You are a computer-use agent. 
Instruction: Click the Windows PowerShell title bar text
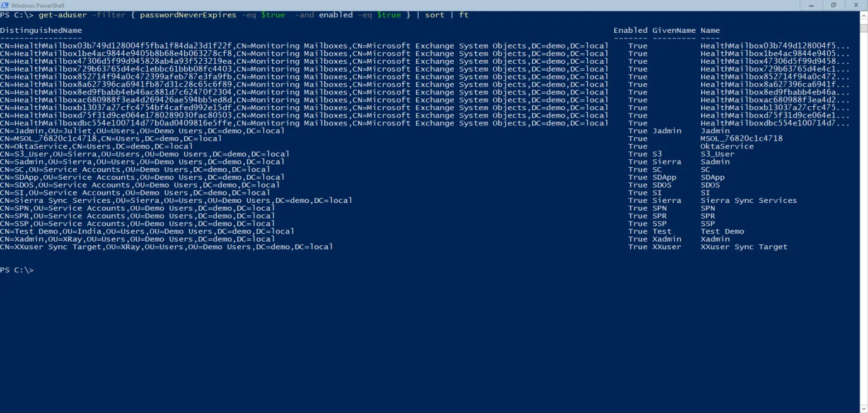(x=38, y=5)
